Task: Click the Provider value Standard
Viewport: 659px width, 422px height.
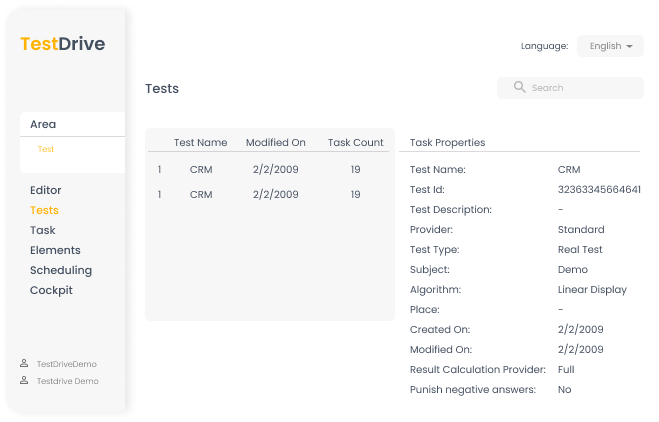Action: (x=581, y=229)
